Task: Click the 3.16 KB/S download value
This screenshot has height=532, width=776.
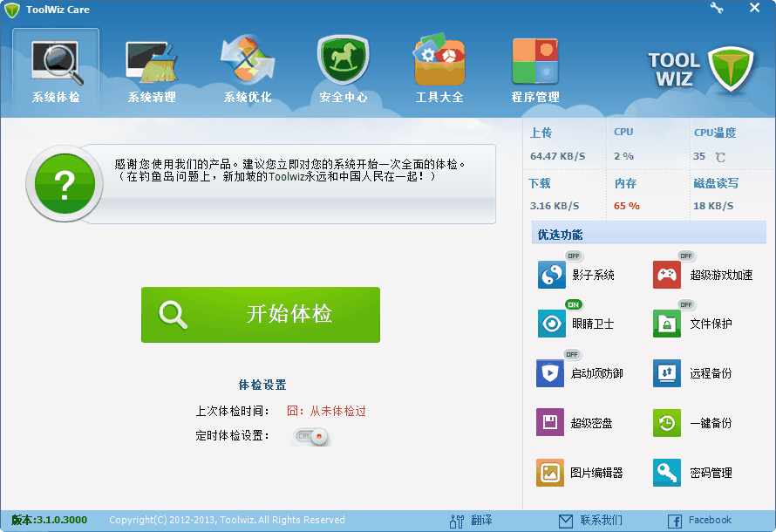Action: (555, 206)
